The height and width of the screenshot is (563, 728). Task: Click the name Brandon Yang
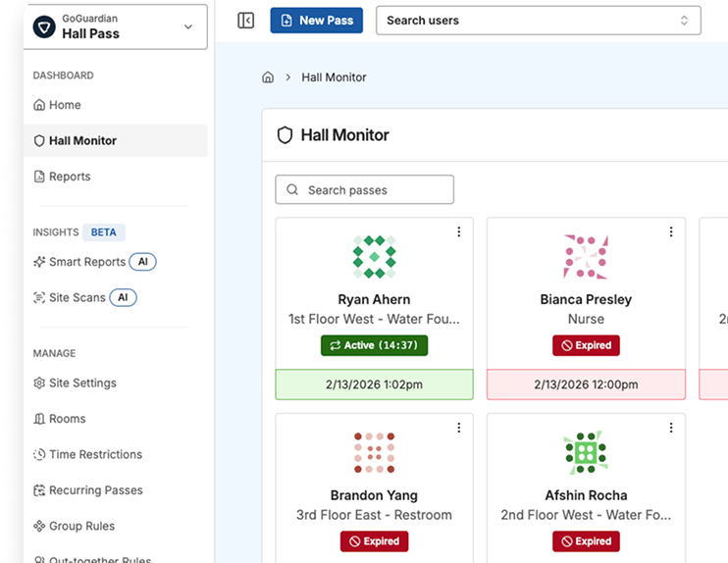tap(374, 495)
